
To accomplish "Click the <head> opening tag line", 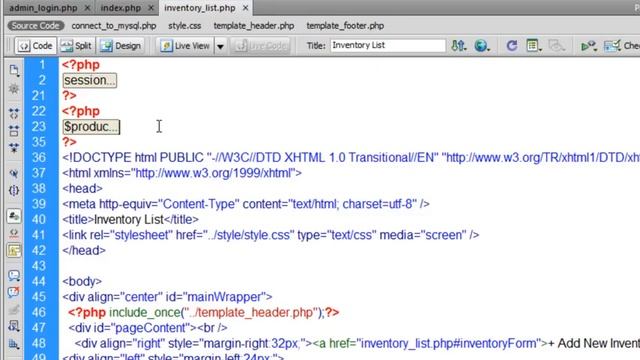I will click(82, 189).
